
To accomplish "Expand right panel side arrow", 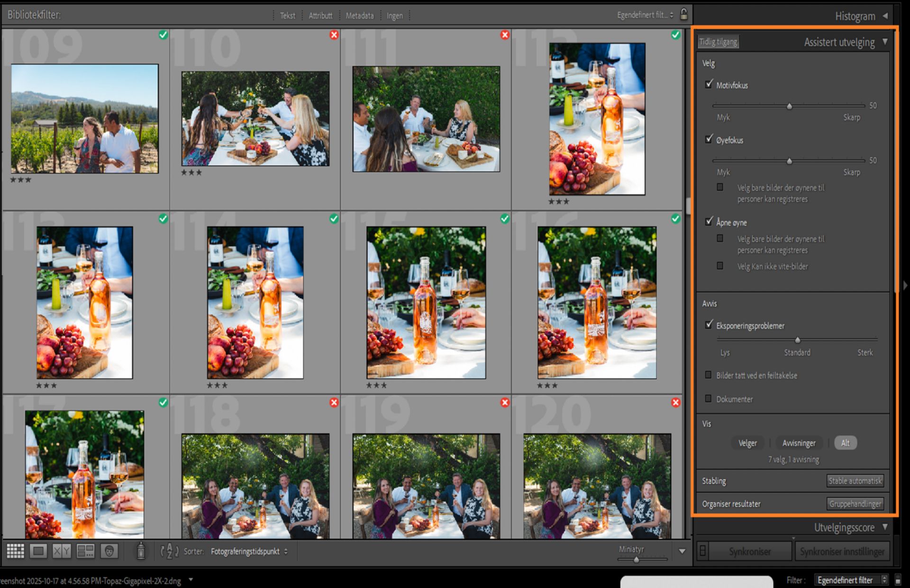I will click(905, 285).
